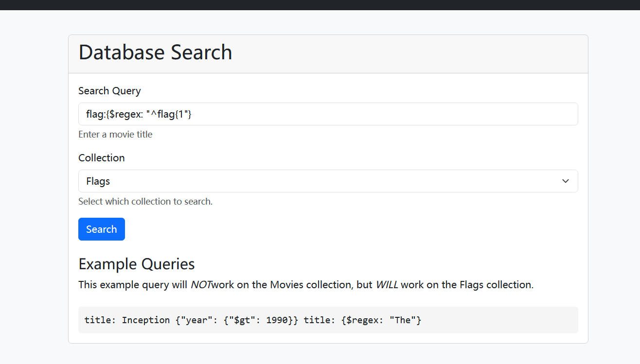Image resolution: width=640 pixels, height=364 pixels.
Task: Click 'Select which collection to search.' help text
Action: pyautogui.click(x=145, y=202)
